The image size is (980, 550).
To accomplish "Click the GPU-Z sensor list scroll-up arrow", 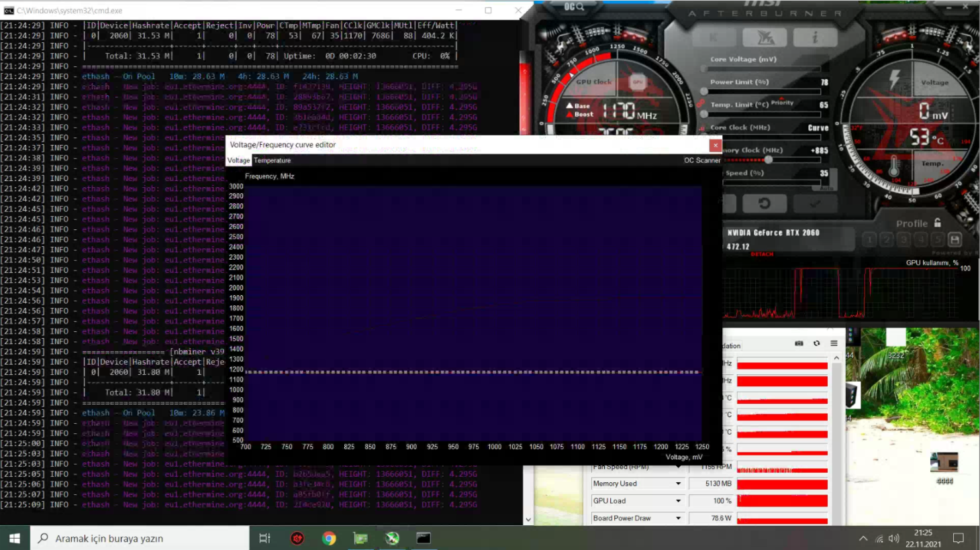I will coord(836,358).
